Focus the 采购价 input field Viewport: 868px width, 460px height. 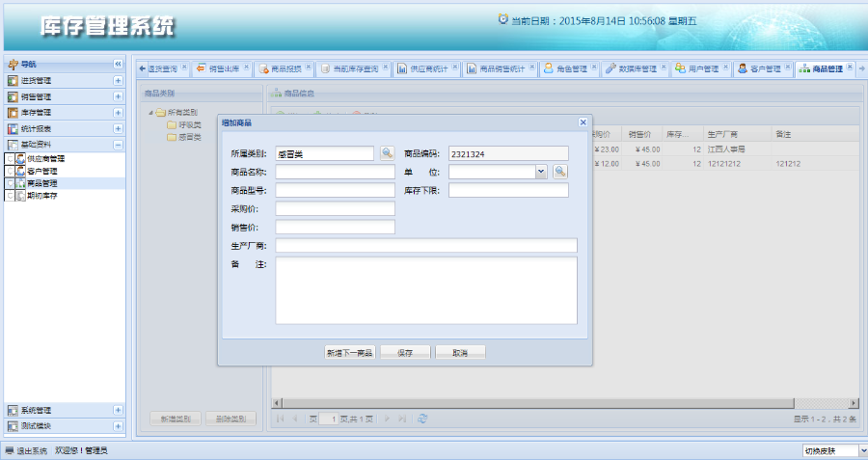click(x=335, y=208)
